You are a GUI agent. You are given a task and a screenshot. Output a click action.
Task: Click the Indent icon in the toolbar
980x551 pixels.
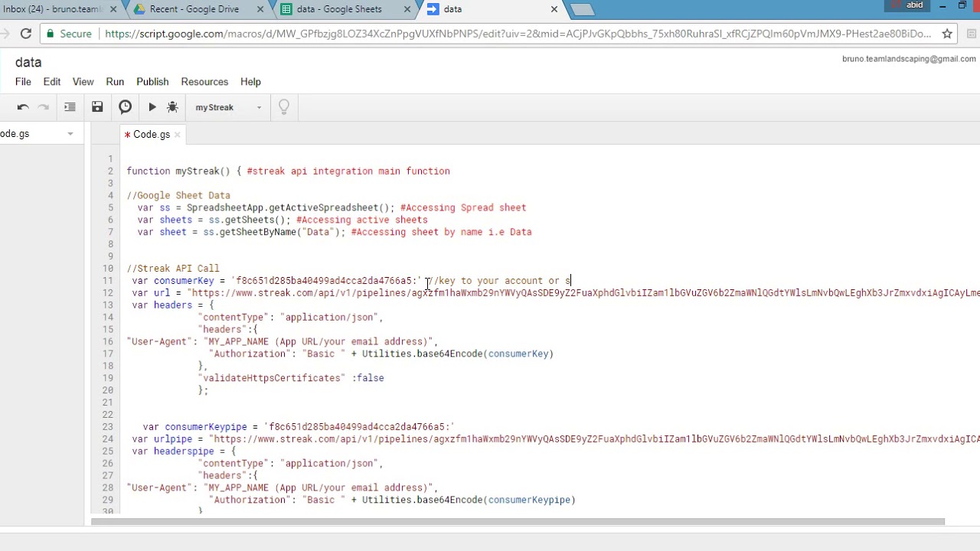tap(70, 107)
